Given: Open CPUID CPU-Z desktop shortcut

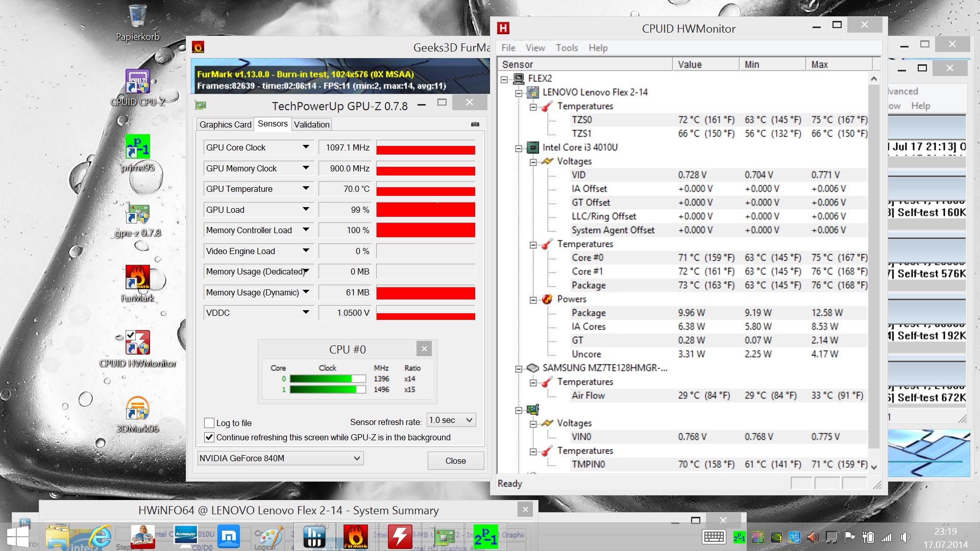Looking at the screenshot, I should pos(137,88).
